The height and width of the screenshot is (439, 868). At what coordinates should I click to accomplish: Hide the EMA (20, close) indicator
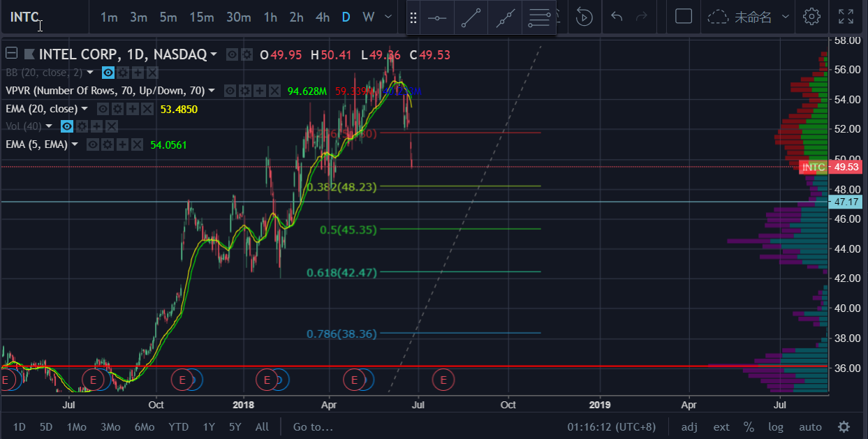click(103, 109)
